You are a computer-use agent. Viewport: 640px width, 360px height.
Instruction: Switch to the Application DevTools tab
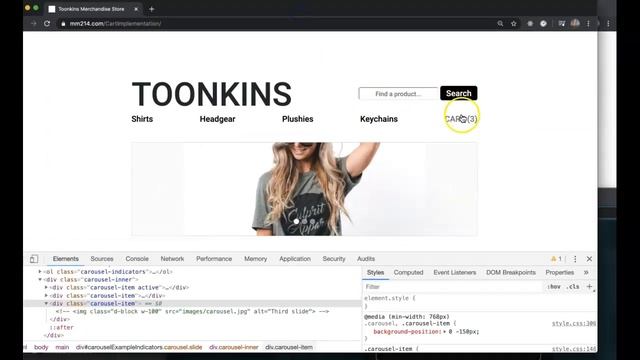coord(295,259)
